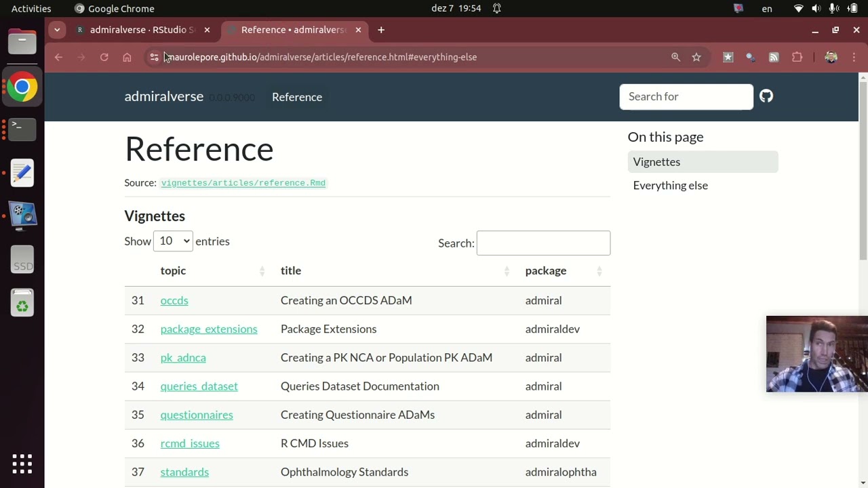Launch Terminal from the dock

click(22, 128)
